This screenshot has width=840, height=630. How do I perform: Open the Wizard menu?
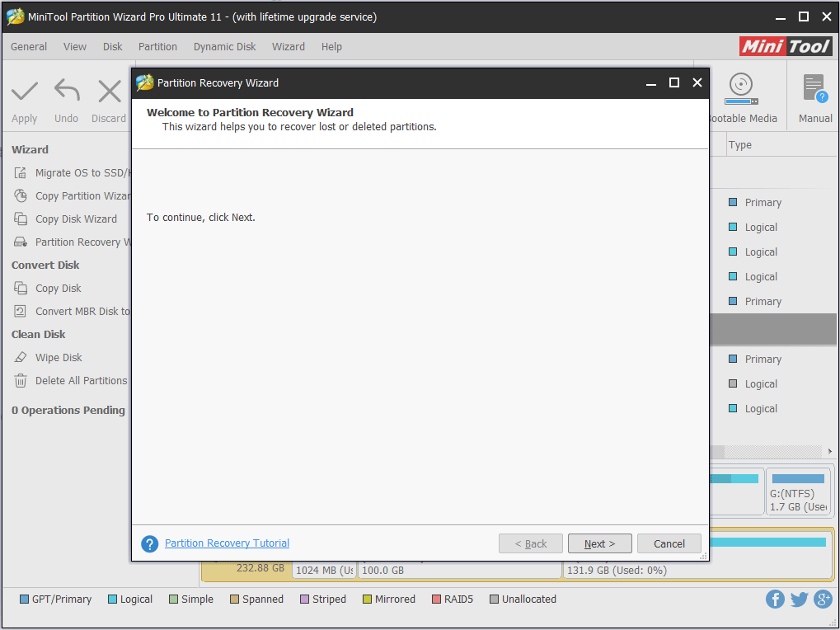[289, 47]
